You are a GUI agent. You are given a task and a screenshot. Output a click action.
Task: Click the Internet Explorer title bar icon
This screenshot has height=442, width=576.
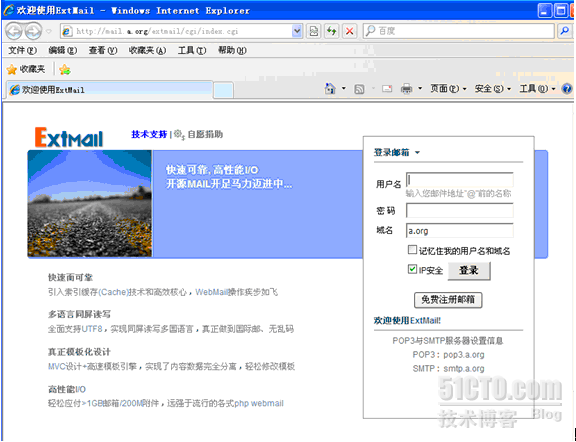8,10
